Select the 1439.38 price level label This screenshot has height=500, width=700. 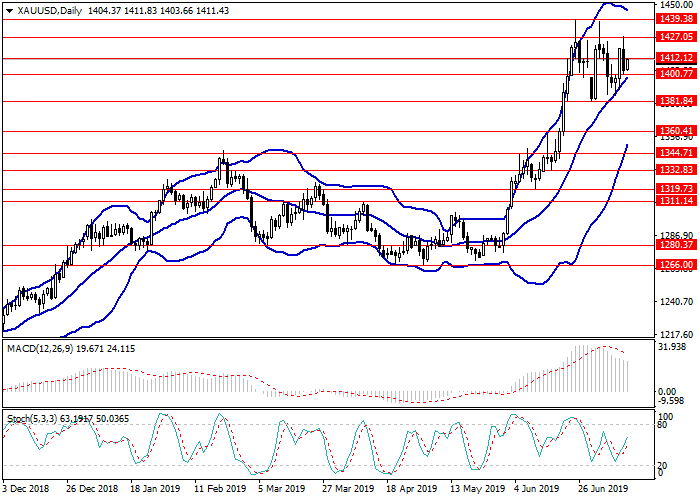[x=676, y=19]
